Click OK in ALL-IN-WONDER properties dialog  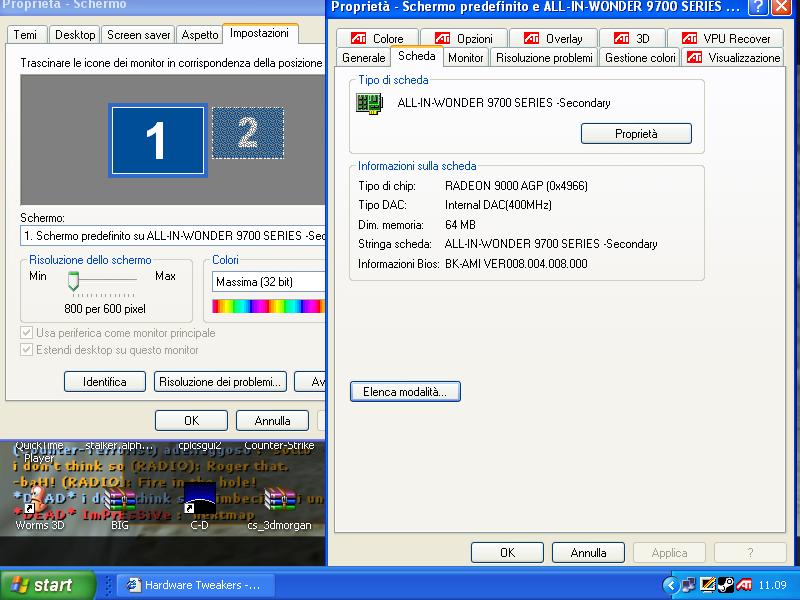508,553
